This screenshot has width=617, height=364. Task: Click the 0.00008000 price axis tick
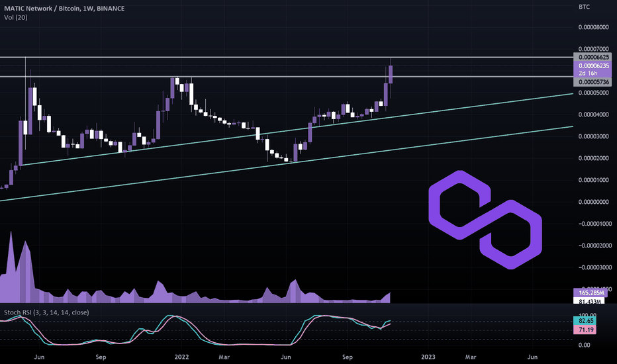click(593, 27)
